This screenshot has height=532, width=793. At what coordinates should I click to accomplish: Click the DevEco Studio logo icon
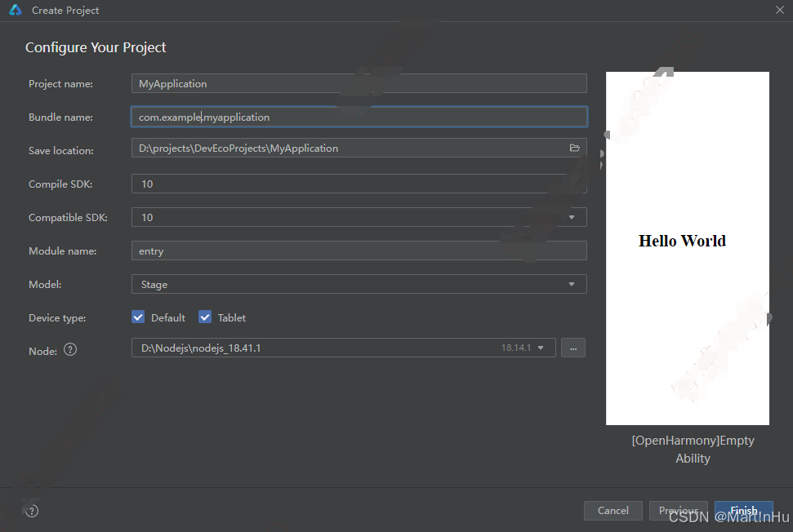click(16, 10)
